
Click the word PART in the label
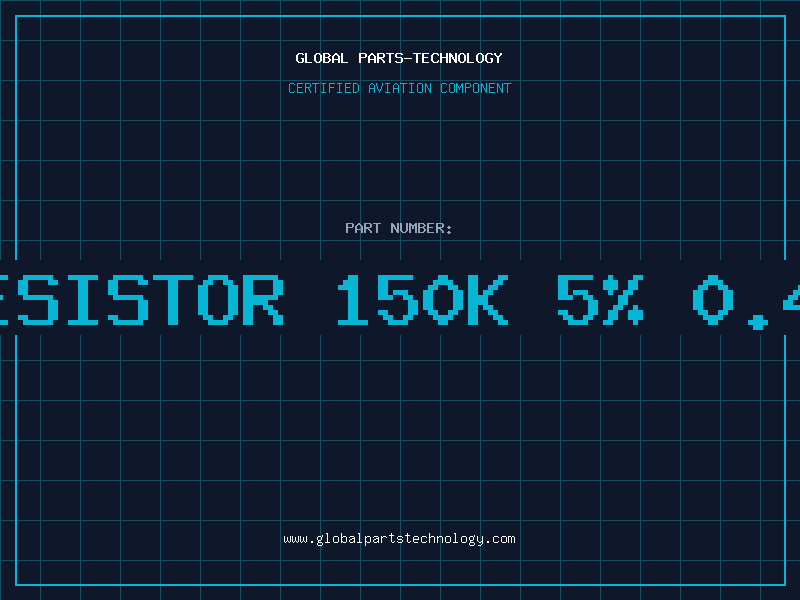coord(363,228)
